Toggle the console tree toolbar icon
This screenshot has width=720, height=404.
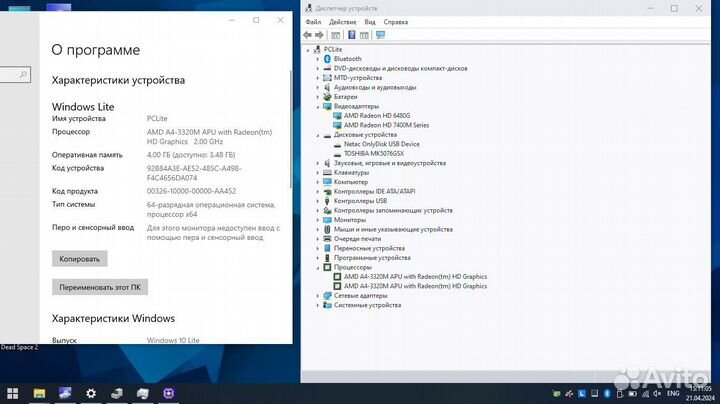pyautogui.click(x=336, y=35)
